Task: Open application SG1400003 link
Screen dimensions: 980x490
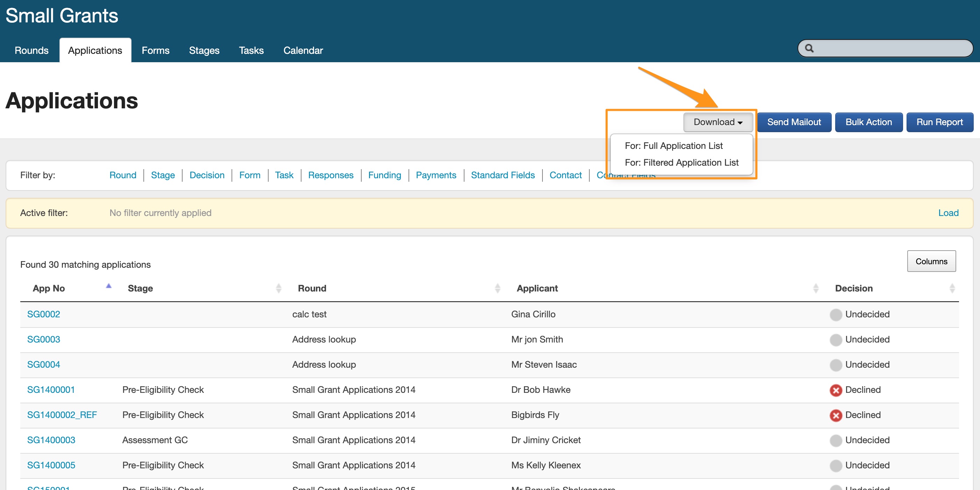Action: click(51, 440)
